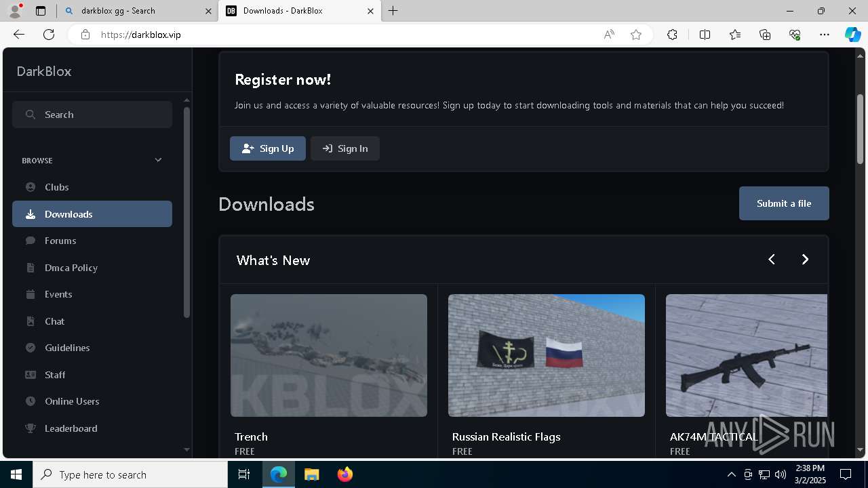Click the Submit a file button
The width and height of the screenshot is (868, 488).
[x=784, y=203]
